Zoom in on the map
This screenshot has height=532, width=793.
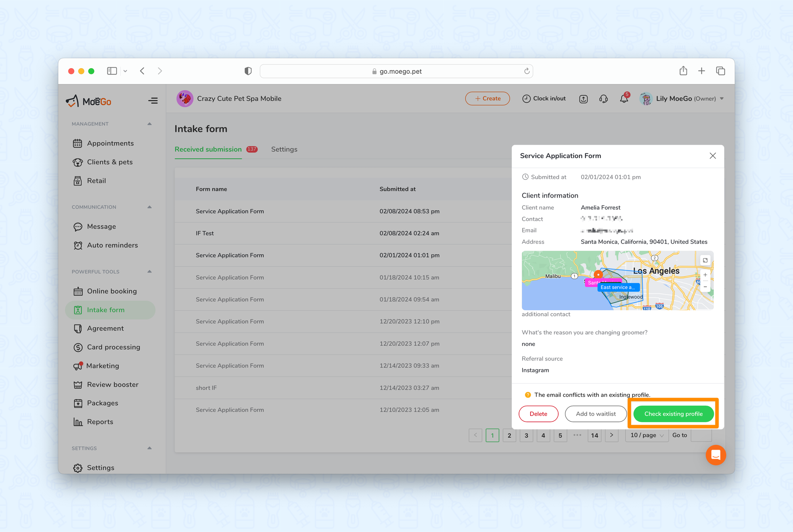705,275
